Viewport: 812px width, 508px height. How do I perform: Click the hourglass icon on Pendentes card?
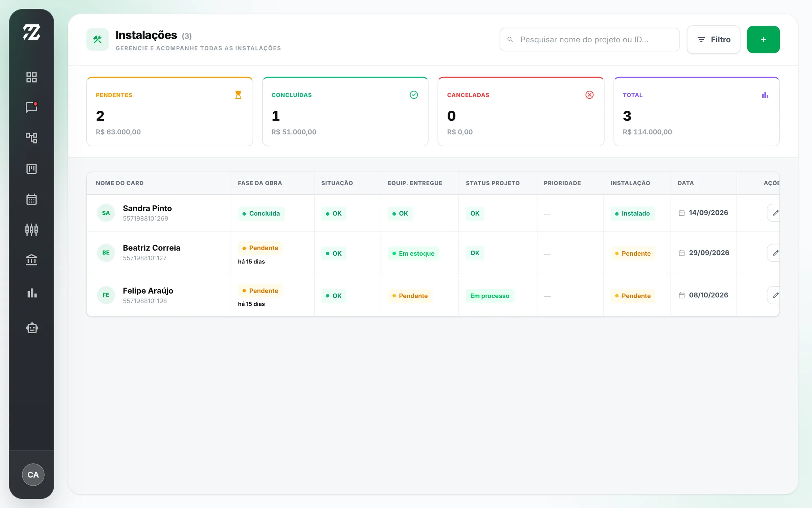tap(238, 95)
